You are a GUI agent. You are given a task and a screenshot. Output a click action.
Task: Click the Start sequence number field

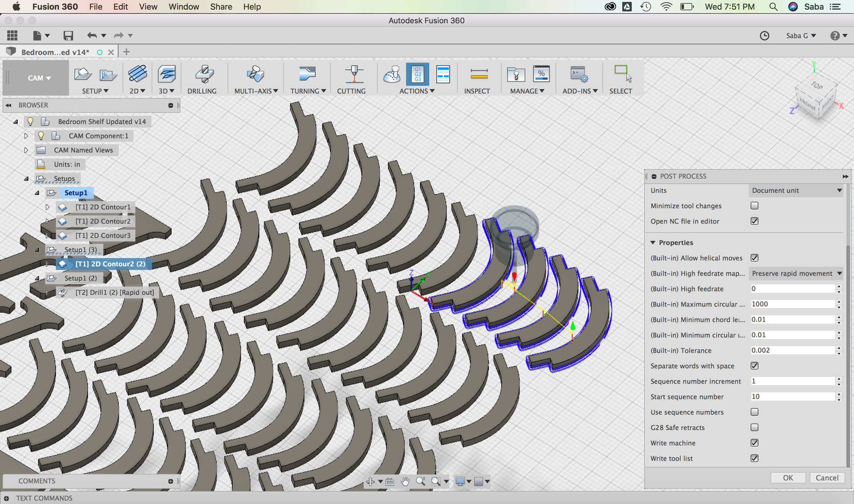tap(792, 397)
